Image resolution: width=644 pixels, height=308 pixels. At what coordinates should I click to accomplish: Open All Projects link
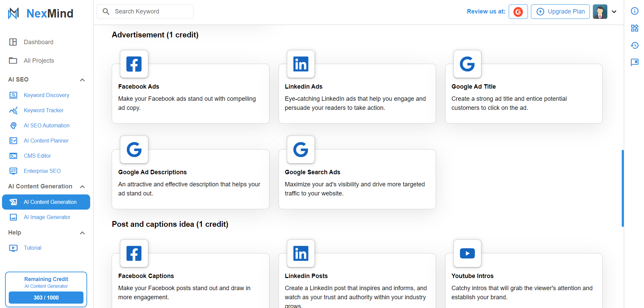[39, 61]
